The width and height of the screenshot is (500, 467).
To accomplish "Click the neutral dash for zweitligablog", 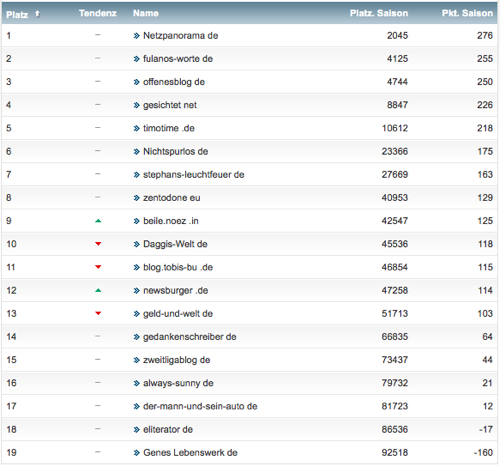I will coord(98,359).
